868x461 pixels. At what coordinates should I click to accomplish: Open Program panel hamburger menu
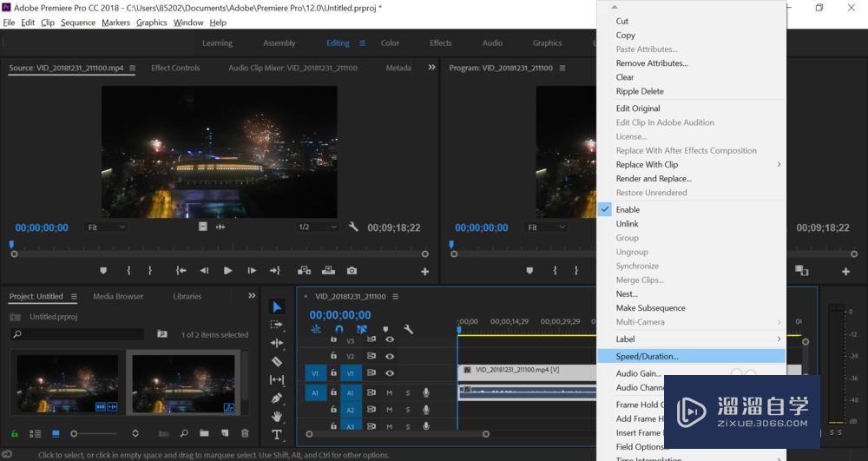point(562,68)
